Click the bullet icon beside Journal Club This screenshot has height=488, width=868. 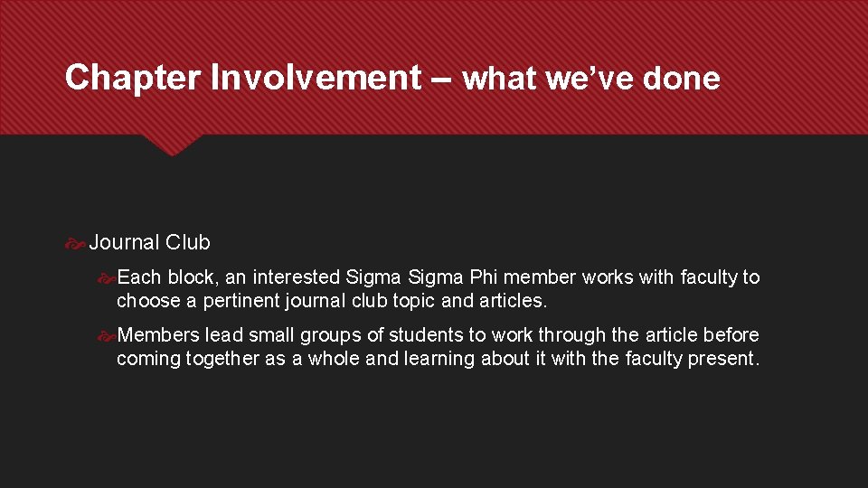coord(75,243)
